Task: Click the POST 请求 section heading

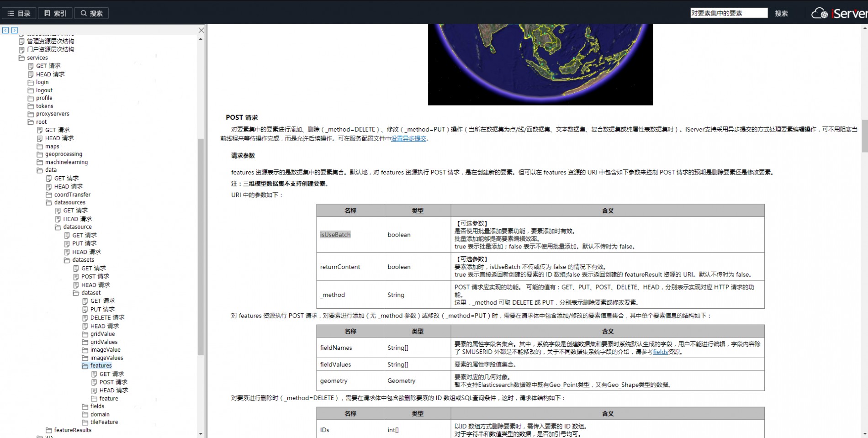Action: pos(242,117)
